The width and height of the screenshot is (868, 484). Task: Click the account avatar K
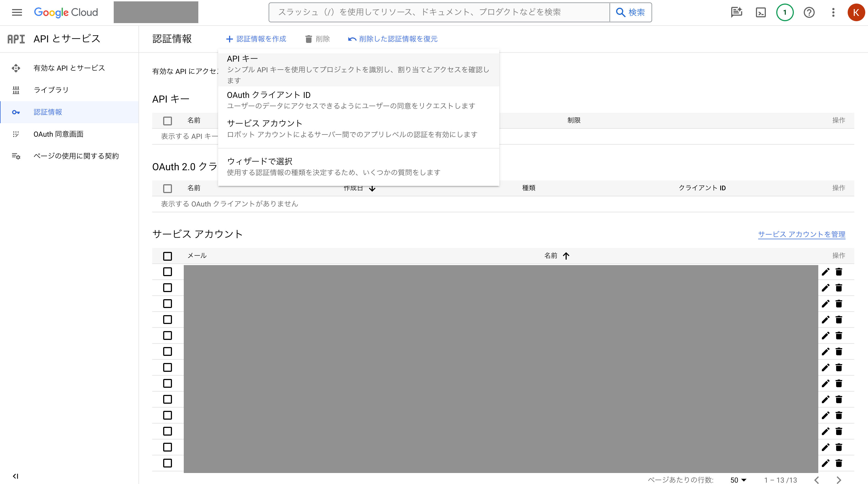856,12
